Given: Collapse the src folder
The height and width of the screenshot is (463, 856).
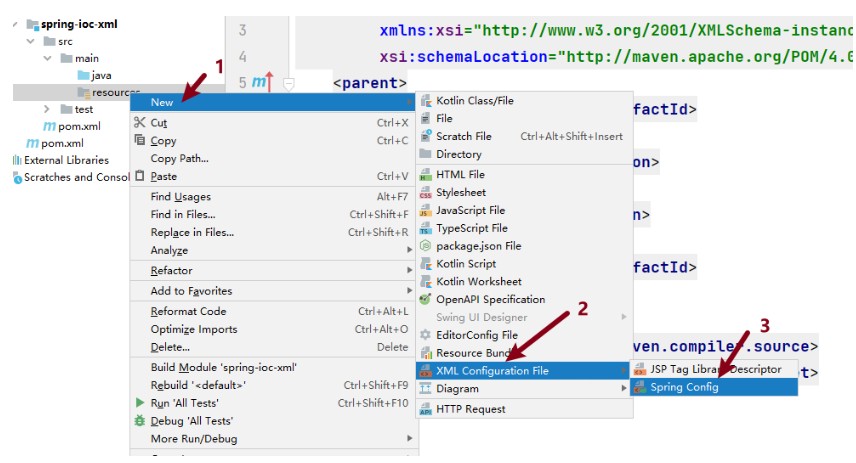Looking at the screenshot, I should point(31,41).
